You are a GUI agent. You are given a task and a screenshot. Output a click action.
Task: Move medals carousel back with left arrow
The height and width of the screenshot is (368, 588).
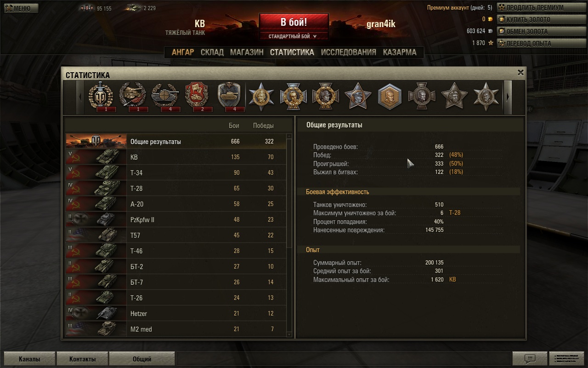point(80,97)
